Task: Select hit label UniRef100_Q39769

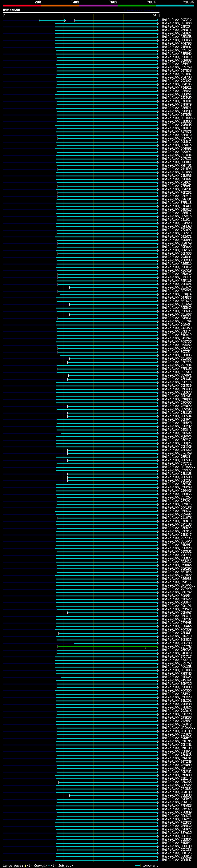Action: click(x=177, y=67)
